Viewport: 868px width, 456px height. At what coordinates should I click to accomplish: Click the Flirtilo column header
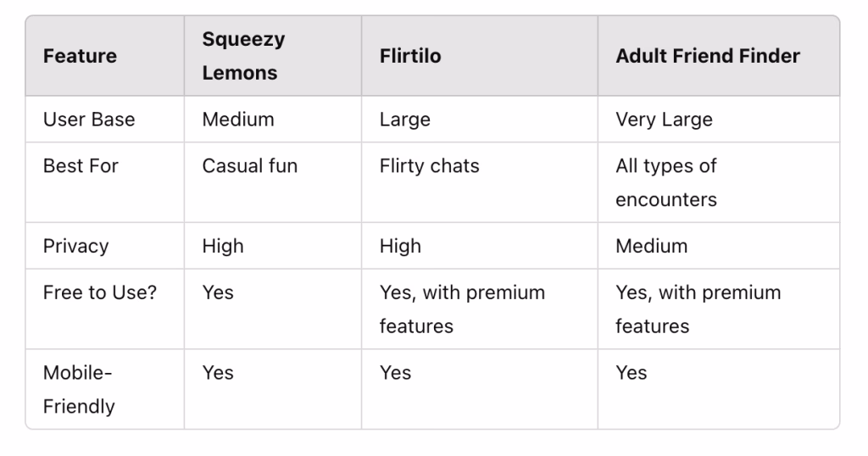(x=410, y=56)
